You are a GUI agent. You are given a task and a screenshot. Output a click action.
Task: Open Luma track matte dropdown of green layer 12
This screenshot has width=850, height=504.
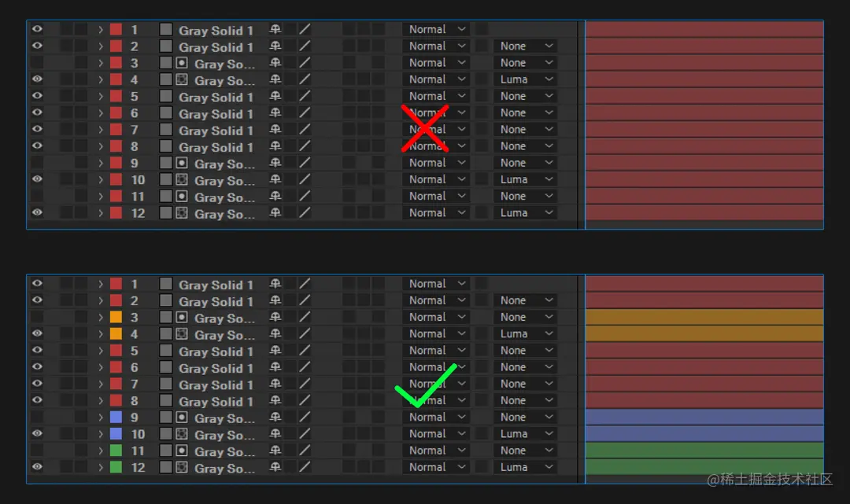tap(525, 467)
